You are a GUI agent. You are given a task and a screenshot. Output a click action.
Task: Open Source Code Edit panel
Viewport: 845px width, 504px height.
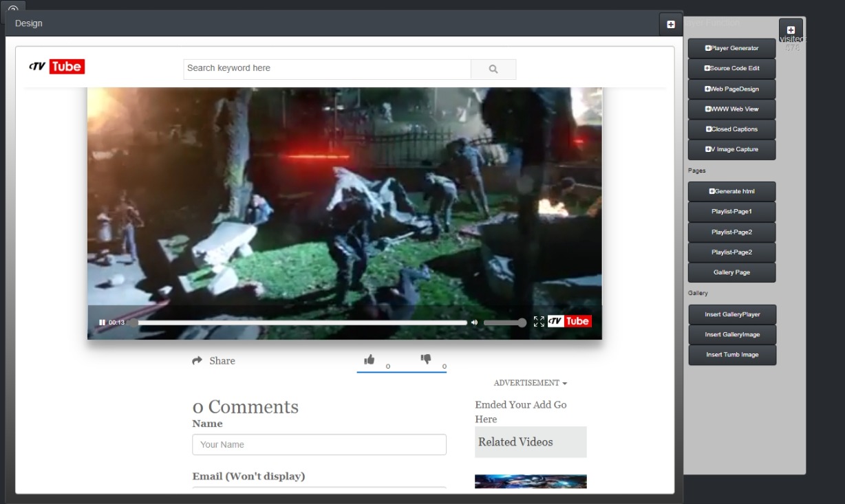732,68
